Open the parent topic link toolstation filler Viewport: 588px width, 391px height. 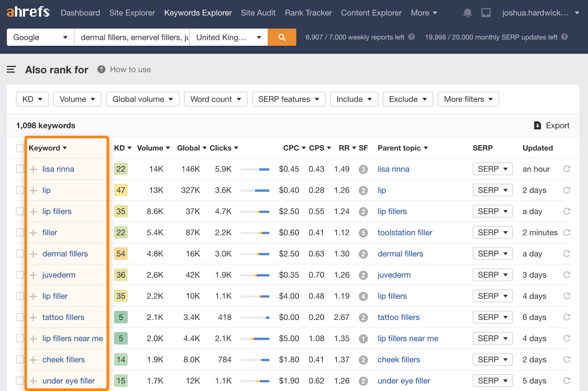coord(405,232)
